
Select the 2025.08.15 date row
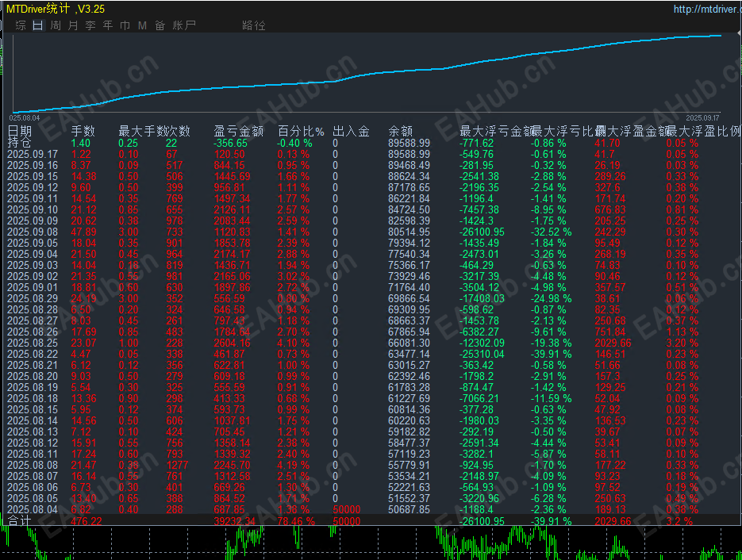click(x=33, y=410)
